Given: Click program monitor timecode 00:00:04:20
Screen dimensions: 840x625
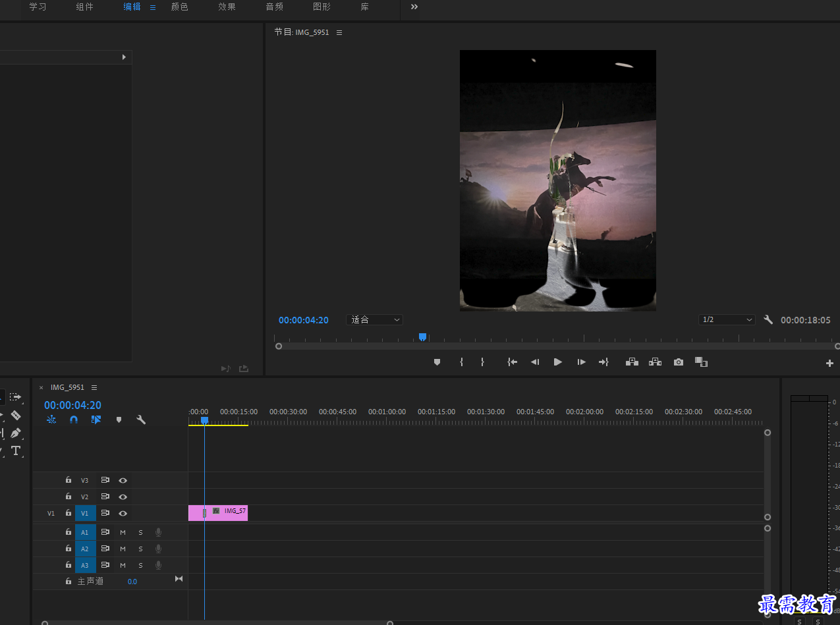Looking at the screenshot, I should point(303,320).
